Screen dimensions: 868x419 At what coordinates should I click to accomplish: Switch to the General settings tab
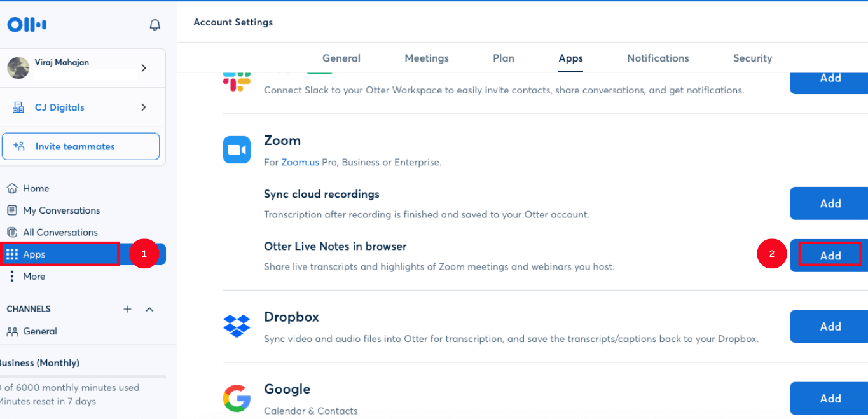coord(341,58)
